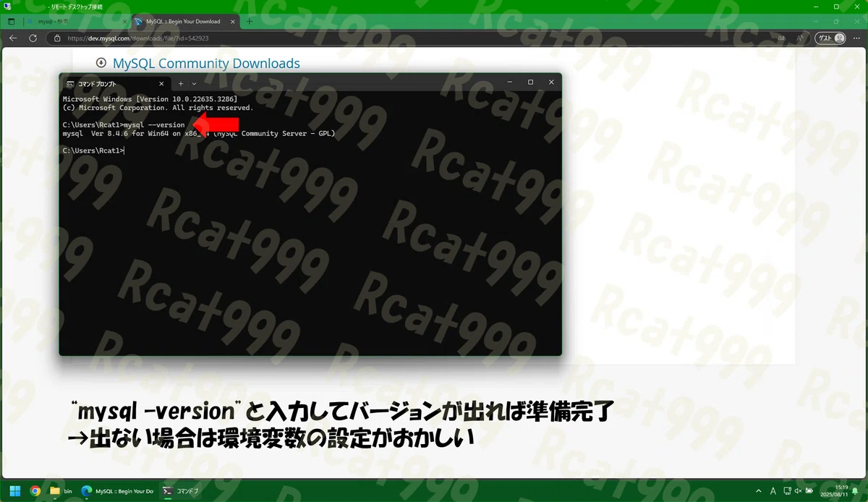868x502 pixels.
Task: Open the notification bell in the tray
Action: tap(855, 490)
